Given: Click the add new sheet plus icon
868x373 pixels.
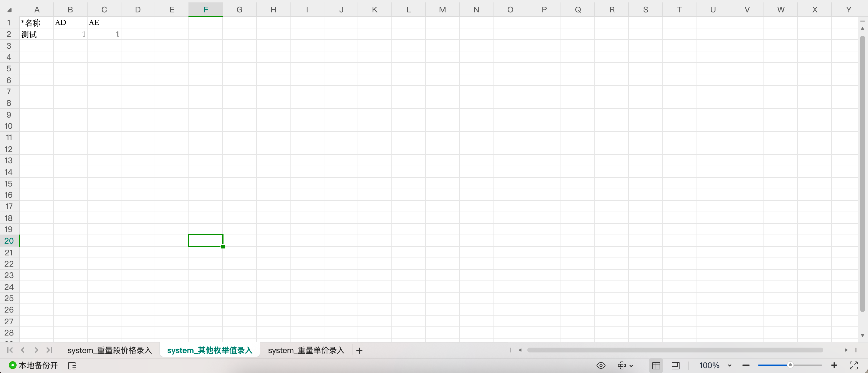Looking at the screenshot, I should 359,351.
